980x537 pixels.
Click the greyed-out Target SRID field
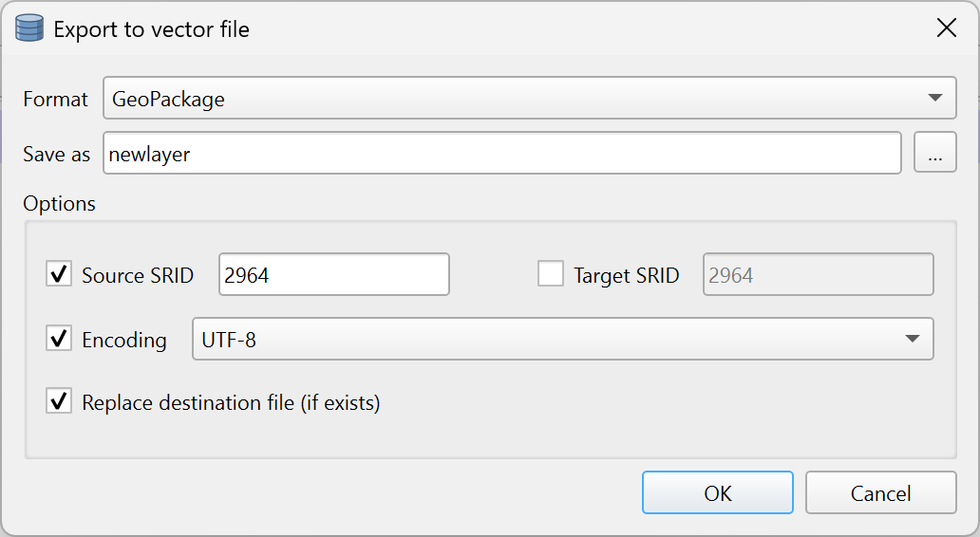tap(818, 275)
